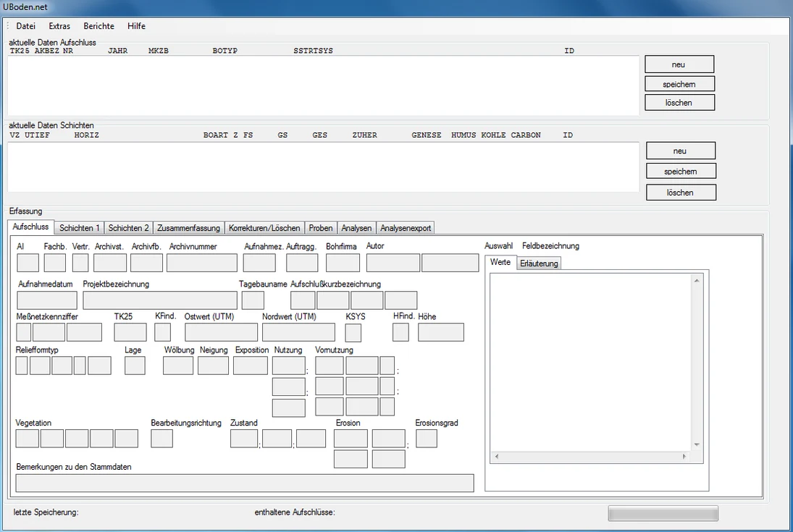Open the Berichte menu
Viewport: 793px width, 532px height.
click(x=98, y=26)
